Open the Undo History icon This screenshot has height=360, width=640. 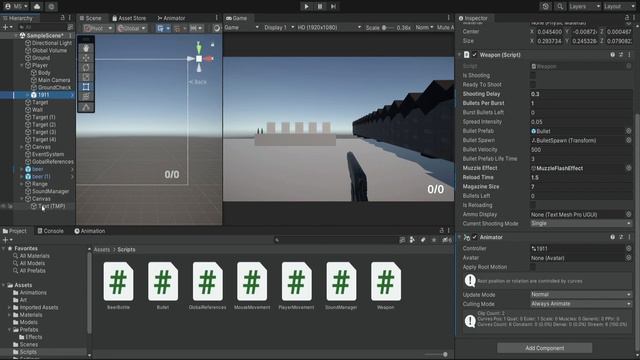(x=546, y=7)
